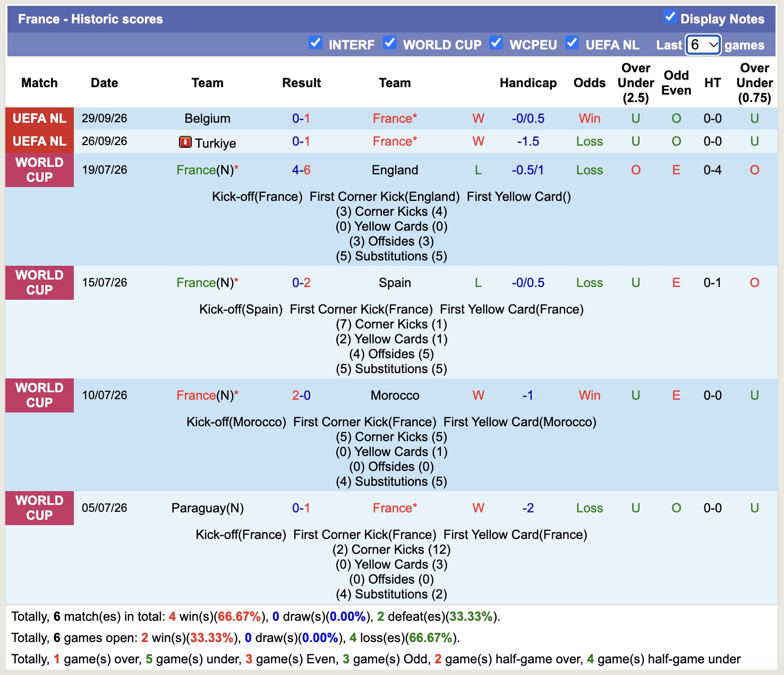Image resolution: width=784 pixels, height=675 pixels.
Task: Click the Handicap column header
Action: (528, 83)
